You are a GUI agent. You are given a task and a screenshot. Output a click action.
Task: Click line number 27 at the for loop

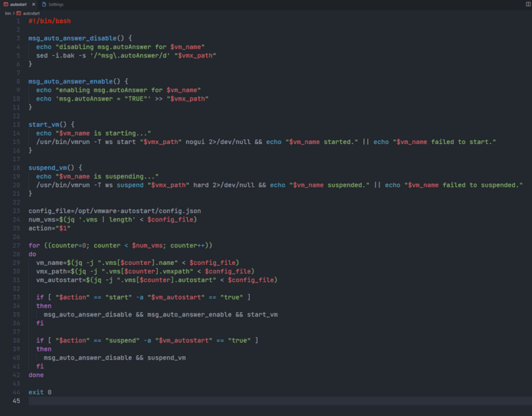pos(17,245)
